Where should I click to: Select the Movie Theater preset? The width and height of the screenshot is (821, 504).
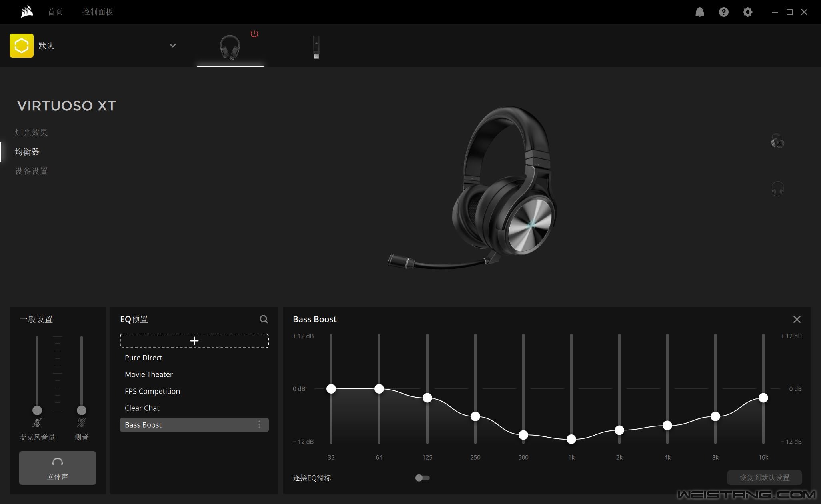(194, 374)
